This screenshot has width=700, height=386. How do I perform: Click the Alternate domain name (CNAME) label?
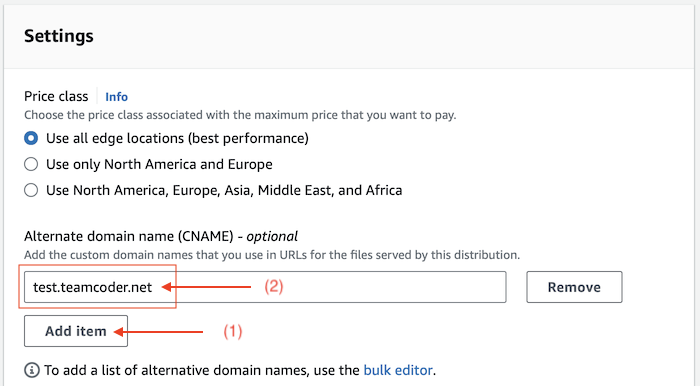point(161,236)
